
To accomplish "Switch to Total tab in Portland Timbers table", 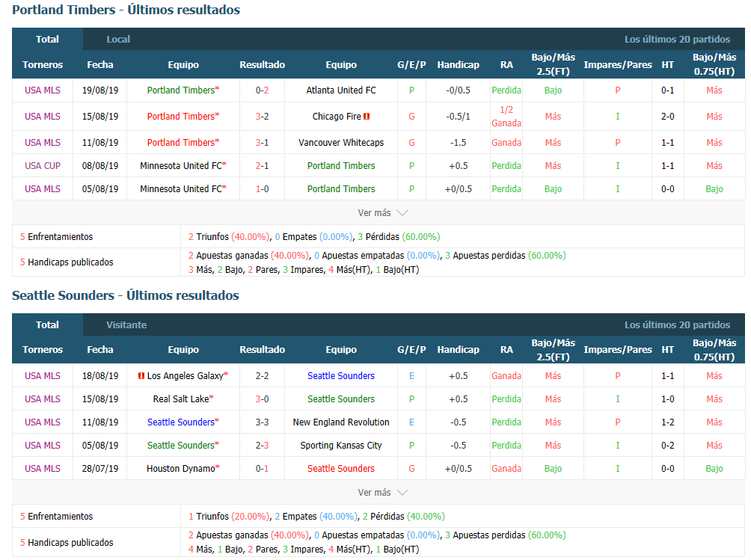I will coord(47,39).
